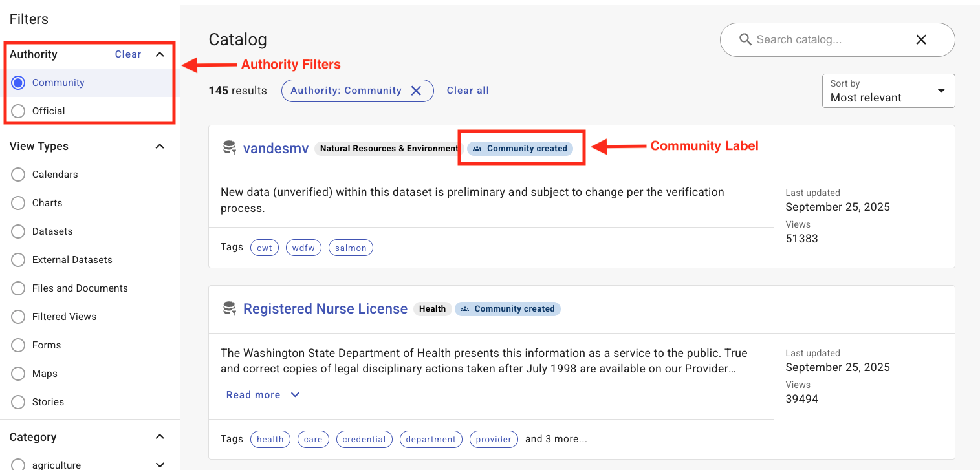
Task: Click Clear all filters link
Action: [x=468, y=91]
